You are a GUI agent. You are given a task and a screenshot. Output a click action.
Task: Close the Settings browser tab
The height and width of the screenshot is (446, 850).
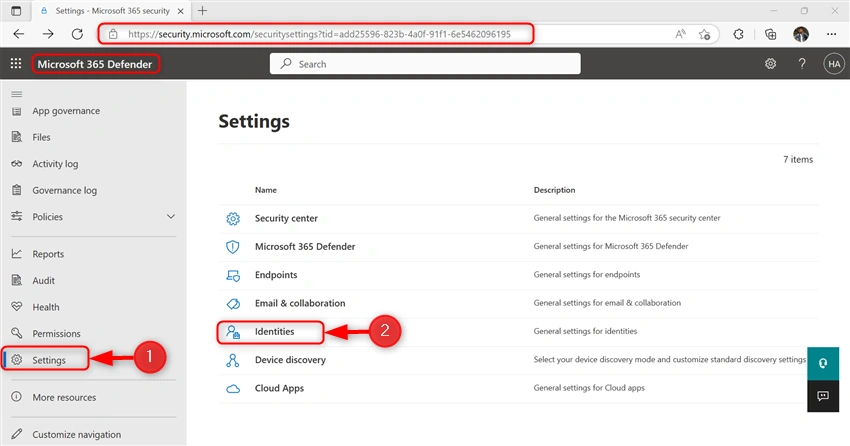[181, 11]
